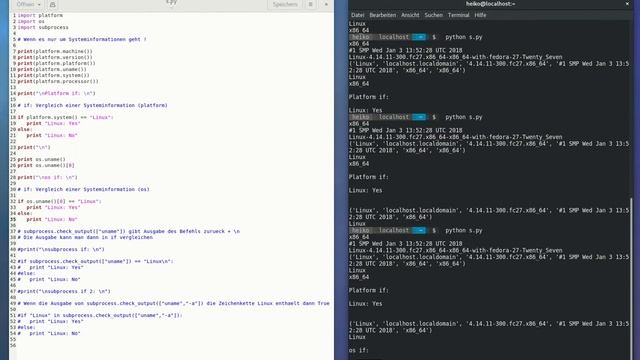Screen dimensions: 640x360
Task: Click the new document icon beside Öffnen
Action: pyautogui.click(x=52, y=4)
